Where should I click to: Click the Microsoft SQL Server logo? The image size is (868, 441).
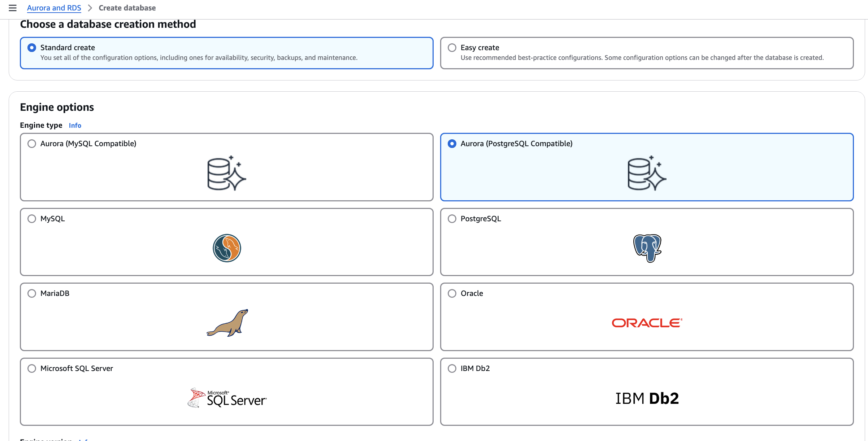(227, 398)
